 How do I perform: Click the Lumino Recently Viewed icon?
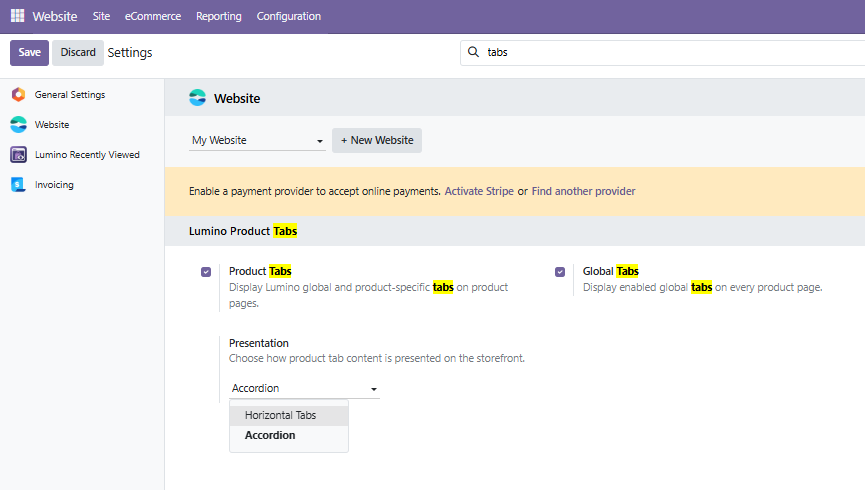point(18,155)
